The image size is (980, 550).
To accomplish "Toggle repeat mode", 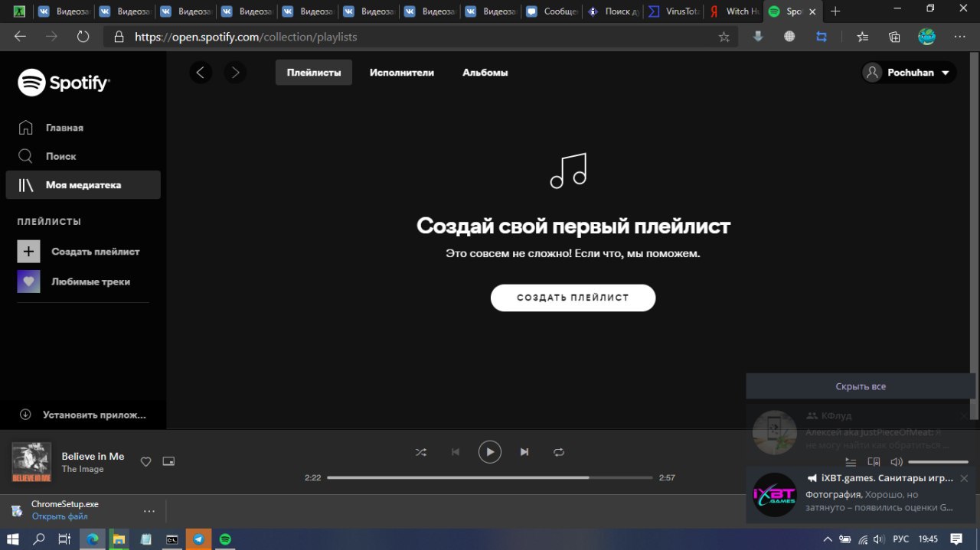I will point(559,452).
